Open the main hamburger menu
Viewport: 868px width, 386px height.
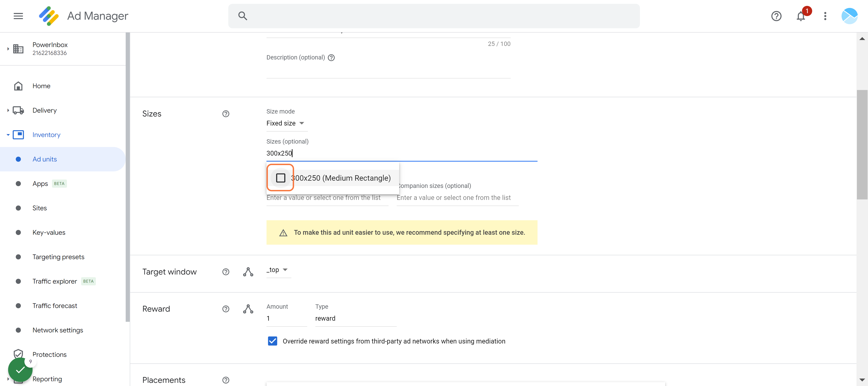tap(18, 16)
